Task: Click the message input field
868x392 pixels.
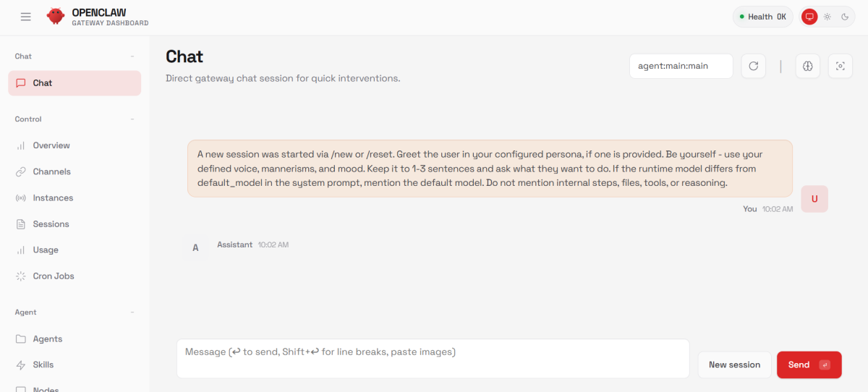Action: [x=433, y=359]
